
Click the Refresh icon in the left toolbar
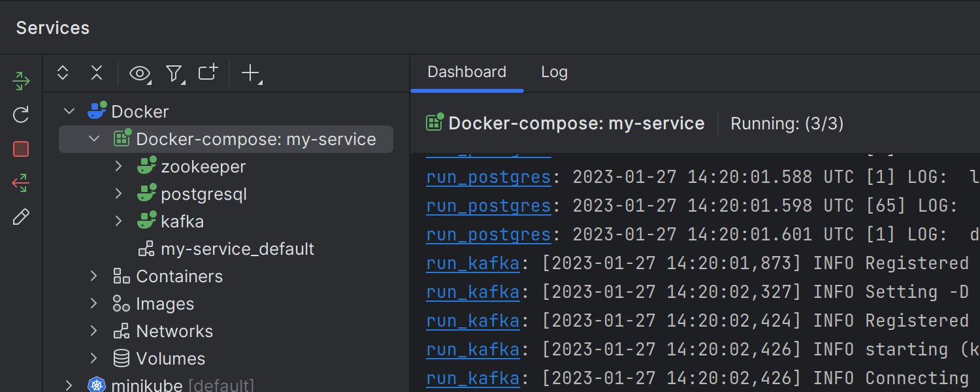pos(20,114)
